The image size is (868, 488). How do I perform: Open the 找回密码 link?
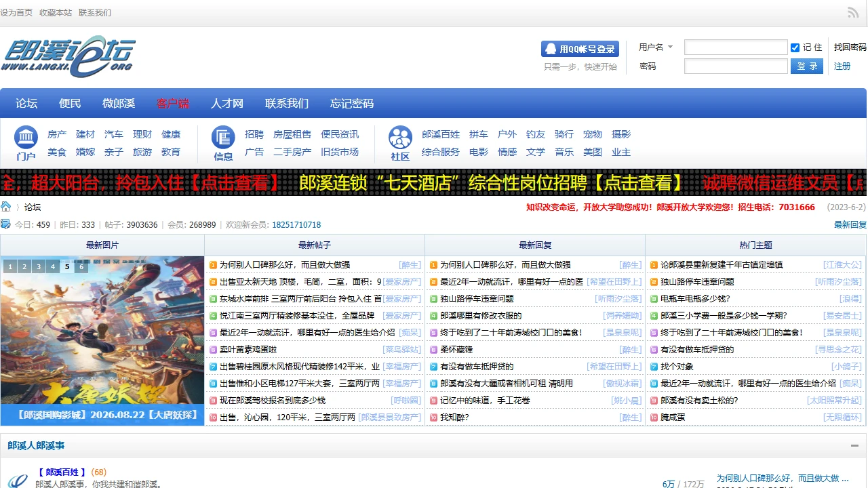[850, 47]
